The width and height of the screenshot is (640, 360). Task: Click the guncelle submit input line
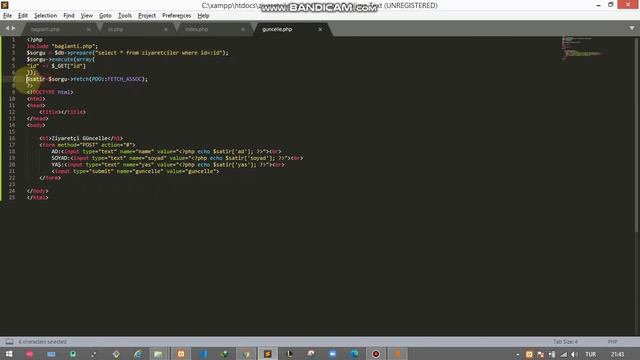(x=136, y=171)
